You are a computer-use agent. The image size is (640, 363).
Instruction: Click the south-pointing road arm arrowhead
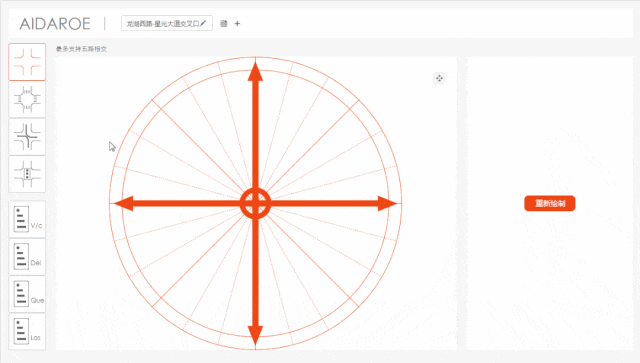[x=256, y=336]
